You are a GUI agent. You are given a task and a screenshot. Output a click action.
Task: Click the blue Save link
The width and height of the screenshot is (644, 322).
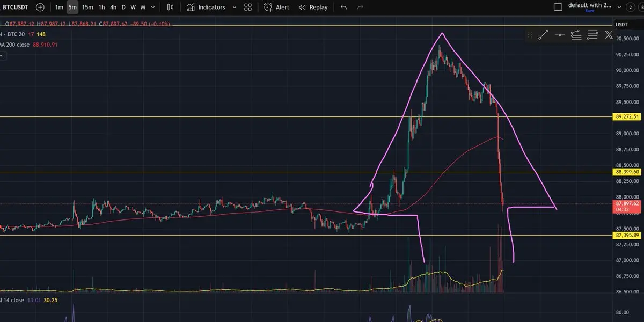[x=590, y=11]
